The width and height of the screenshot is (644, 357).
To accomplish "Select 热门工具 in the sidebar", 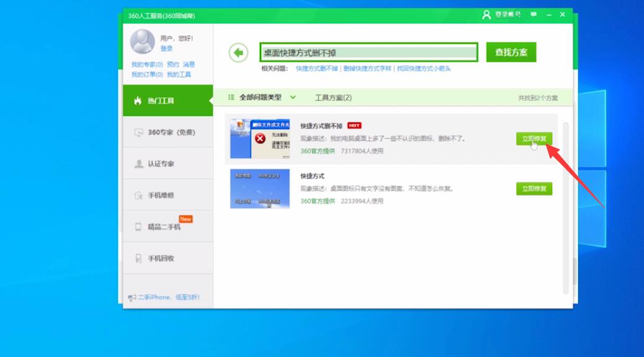I will click(x=161, y=101).
